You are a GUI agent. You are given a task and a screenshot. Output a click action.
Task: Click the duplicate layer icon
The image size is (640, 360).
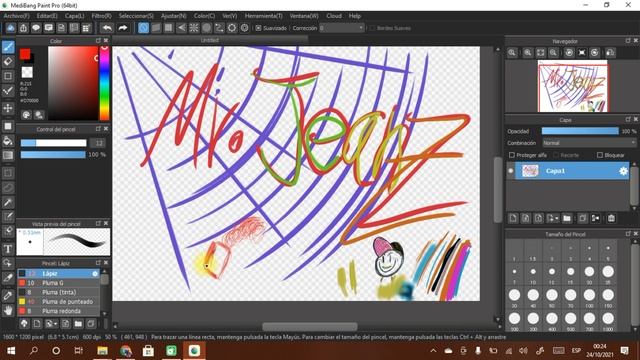coord(582,218)
